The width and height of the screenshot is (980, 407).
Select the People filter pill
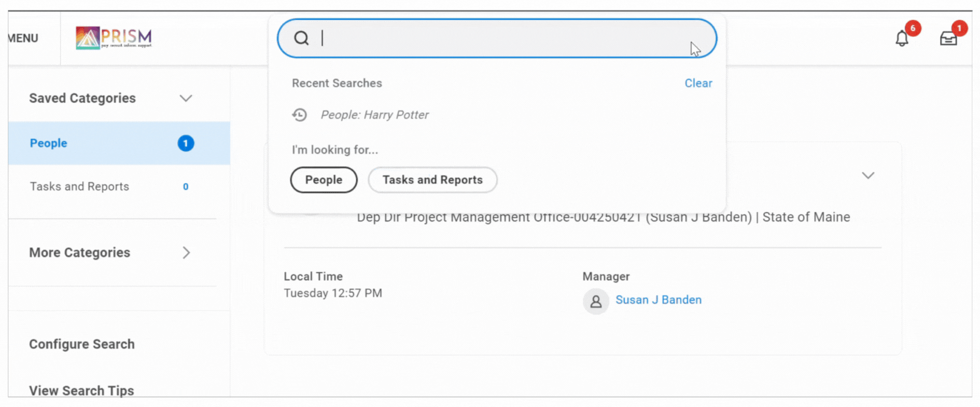point(324,180)
